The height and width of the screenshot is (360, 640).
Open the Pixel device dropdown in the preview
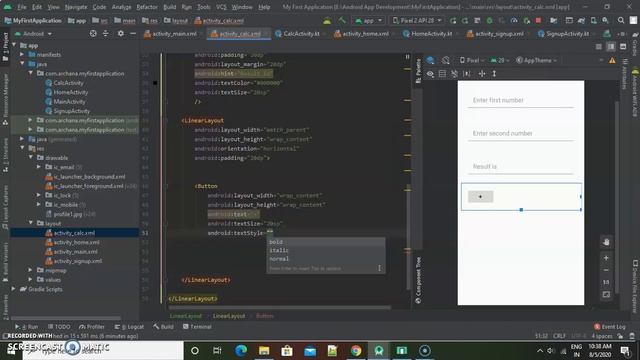(472, 60)
